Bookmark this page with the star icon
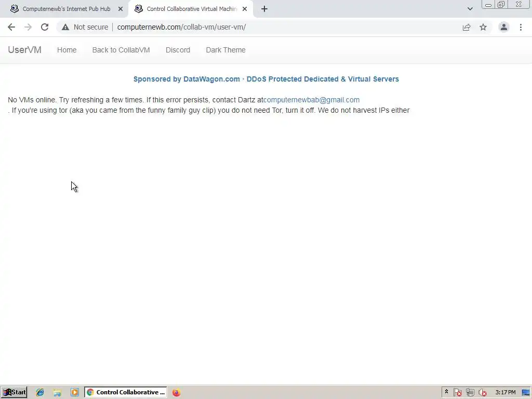This screenshot has width=532, height=399. pyautogui.click(x=483, y=27)
